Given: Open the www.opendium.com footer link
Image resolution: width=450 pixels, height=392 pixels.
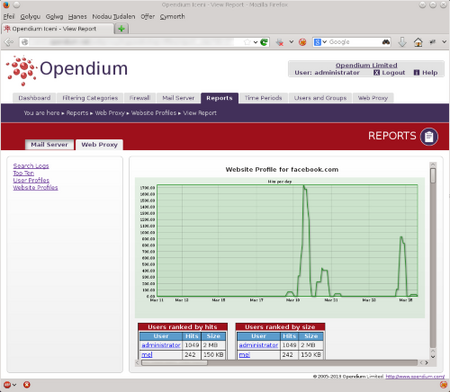Looking at the screenshot, I should click(x=415, y=376).
